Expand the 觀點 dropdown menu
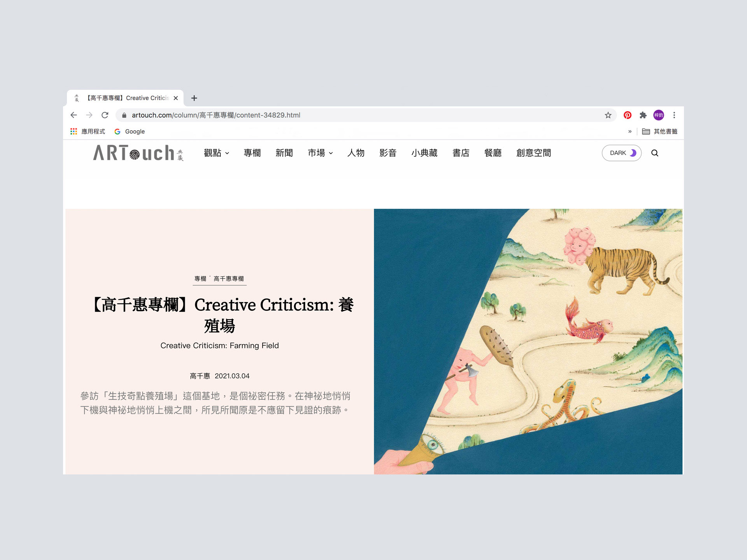The height and width of the screenshot is (560, 747). coord(216,153)
